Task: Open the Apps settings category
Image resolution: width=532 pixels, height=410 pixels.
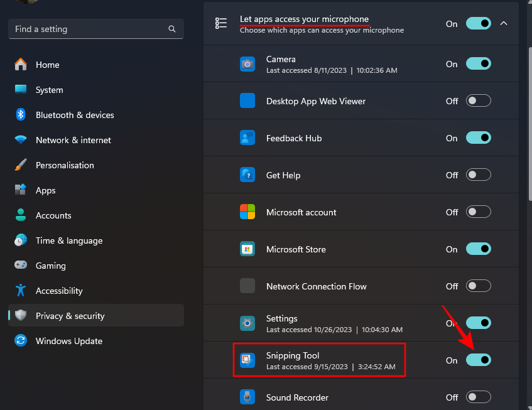Action: point(96,190)
